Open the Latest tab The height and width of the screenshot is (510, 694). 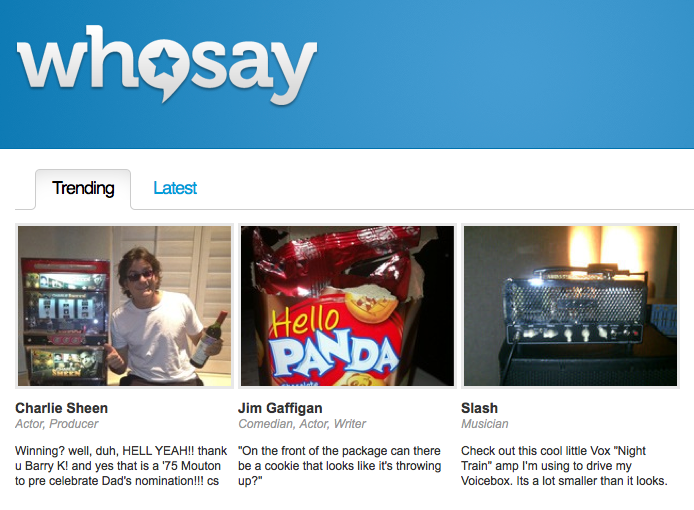(175, 188)
